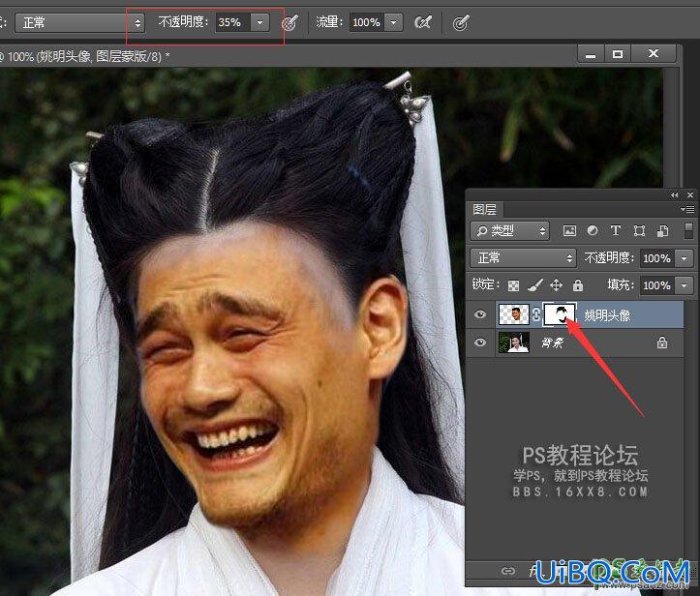Click the link layers icon
Image resolution: width=700 pixels, height=596 pixels.
[x=507, y=571]
